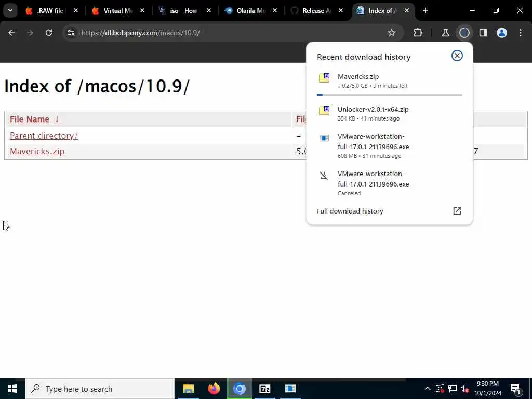Switch to the iso - How tab
Viewport: 532px width, 399px height.
183,11
